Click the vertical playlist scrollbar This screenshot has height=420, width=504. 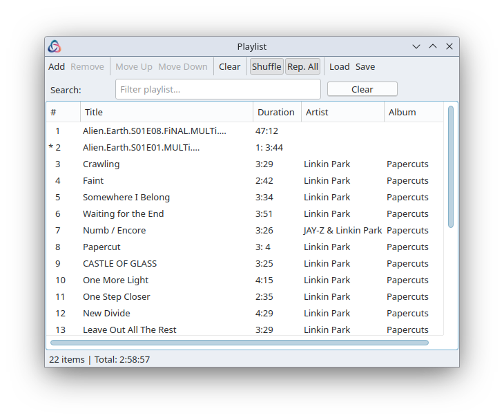pyautogui.click(x=451, y=166)
